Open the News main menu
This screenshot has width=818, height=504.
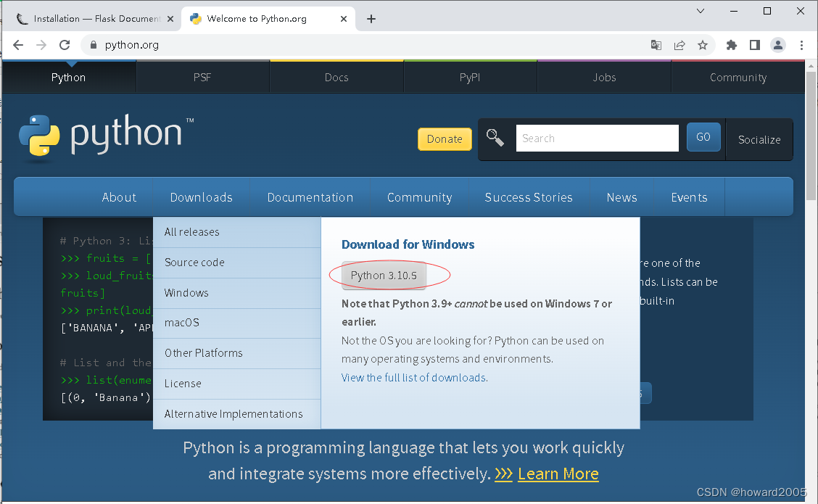(x=622, y=197)
